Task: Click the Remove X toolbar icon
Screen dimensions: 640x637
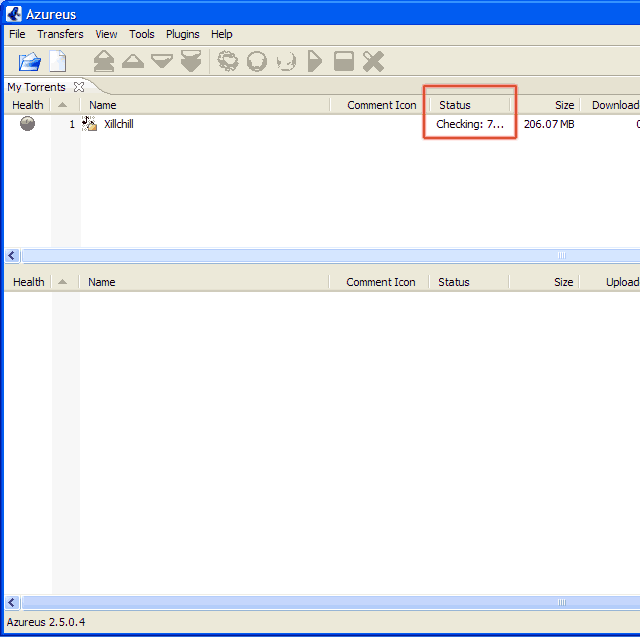Action: (x=373, y=62)
